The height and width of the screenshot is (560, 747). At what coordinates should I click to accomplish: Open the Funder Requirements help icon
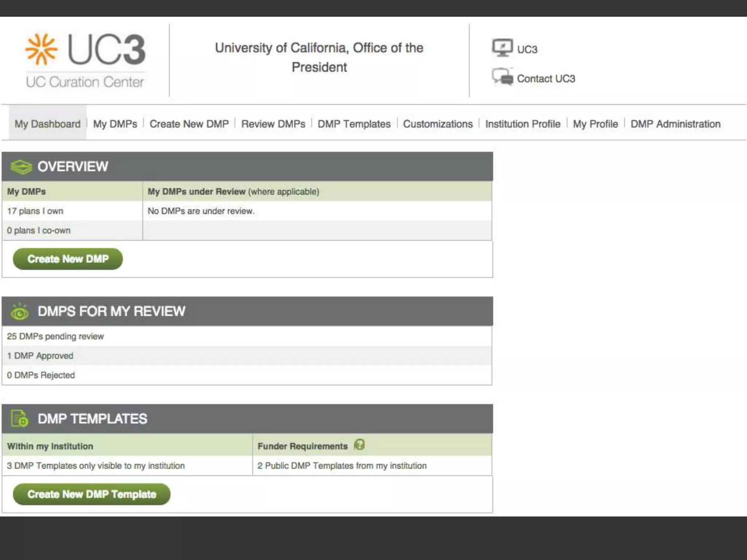coord(359,445)
